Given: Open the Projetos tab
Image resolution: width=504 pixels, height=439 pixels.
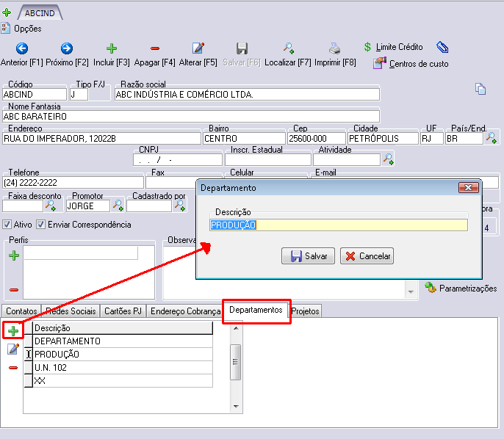Looking at the screenshot, I should (306, 311).
